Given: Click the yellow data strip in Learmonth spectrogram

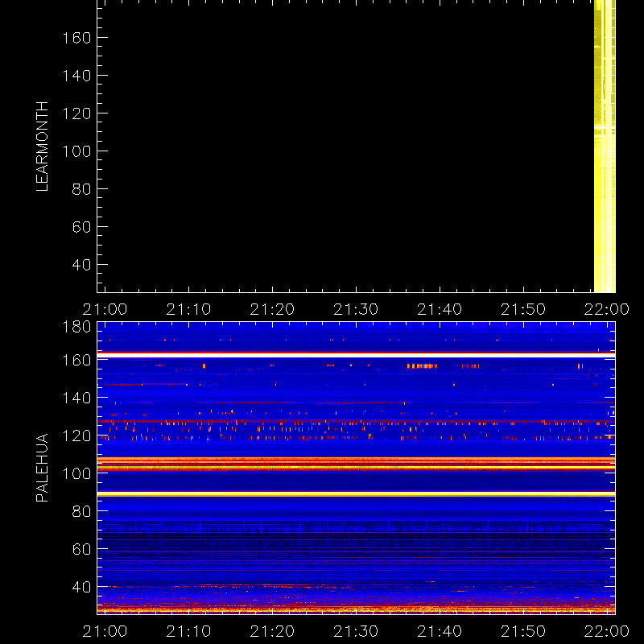Looking at the screenshot, I should (605, 147).
